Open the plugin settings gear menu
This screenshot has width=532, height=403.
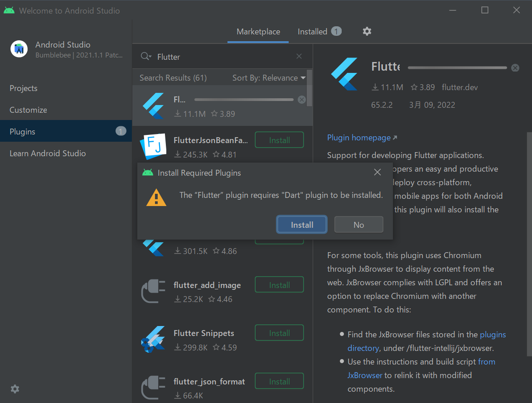click(367, 32)
